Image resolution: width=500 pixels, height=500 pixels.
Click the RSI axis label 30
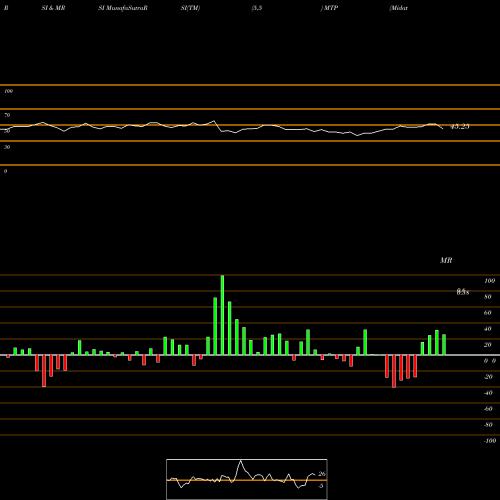pos(7,147)
